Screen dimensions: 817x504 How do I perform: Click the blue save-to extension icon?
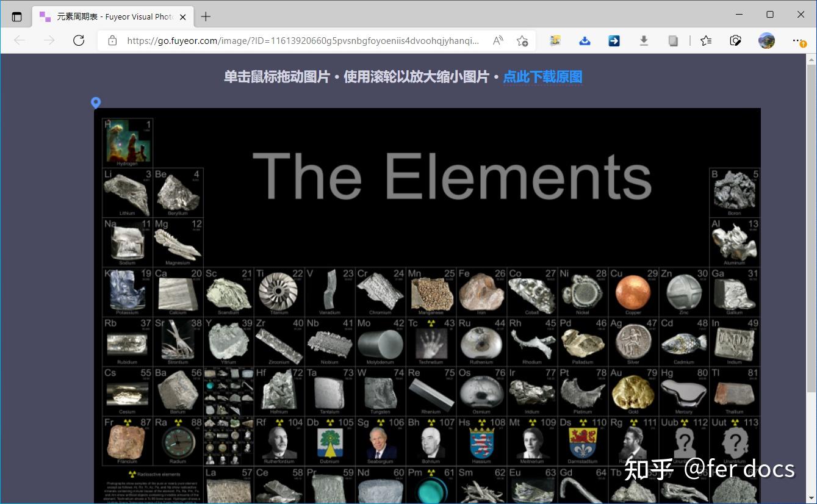click(x=585, y=40)
